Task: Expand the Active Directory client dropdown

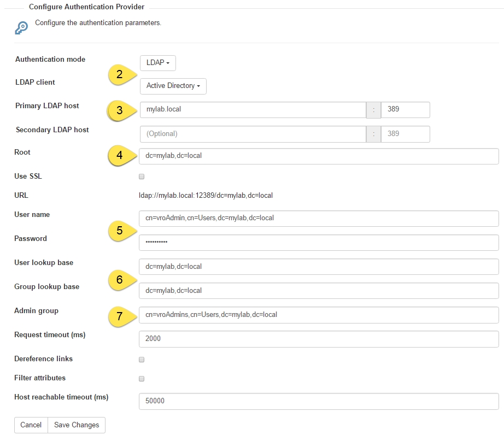Action: [x=173, y=86]
